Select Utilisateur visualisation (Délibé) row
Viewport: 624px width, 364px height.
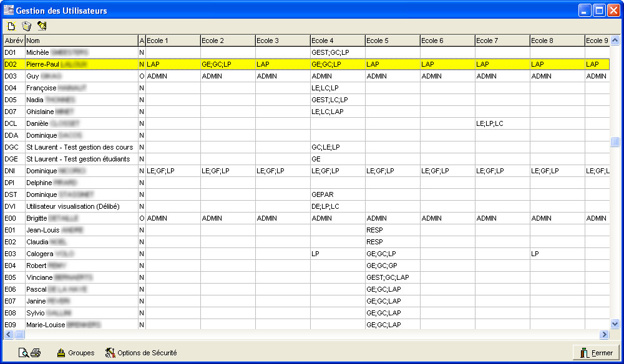pyautogui.click(x=306, y=206)
